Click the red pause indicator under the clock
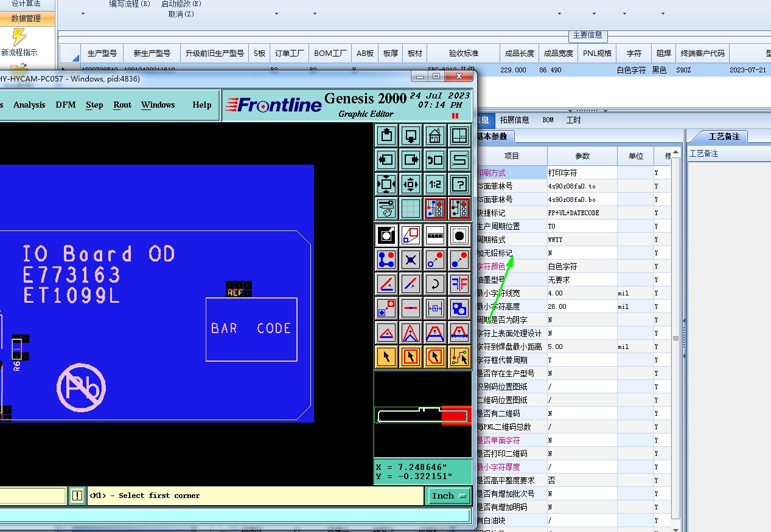The image size is (771, 532). 455,116
